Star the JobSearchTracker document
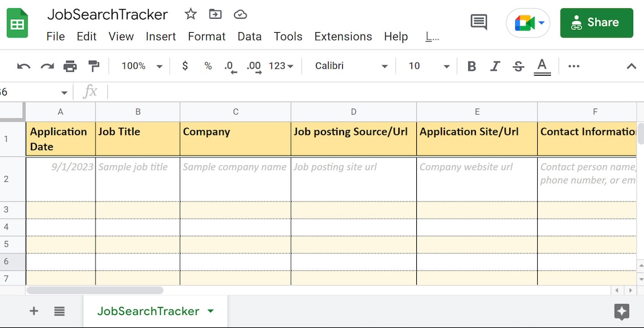 [191, 14]
